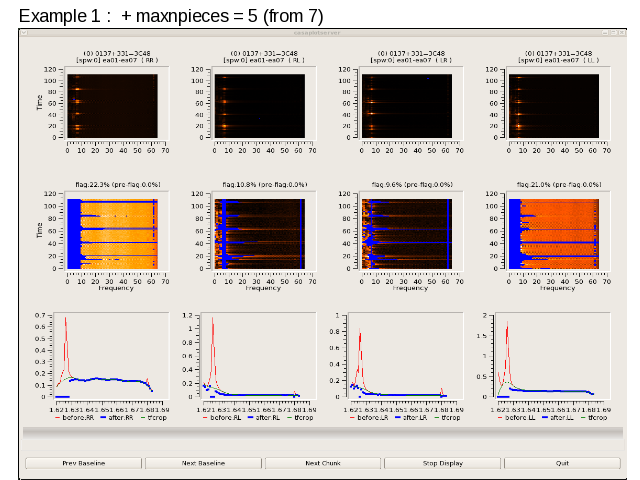Click Stop Display button
Viewport: 640px width, 480px height.
[x=442, y=463]
